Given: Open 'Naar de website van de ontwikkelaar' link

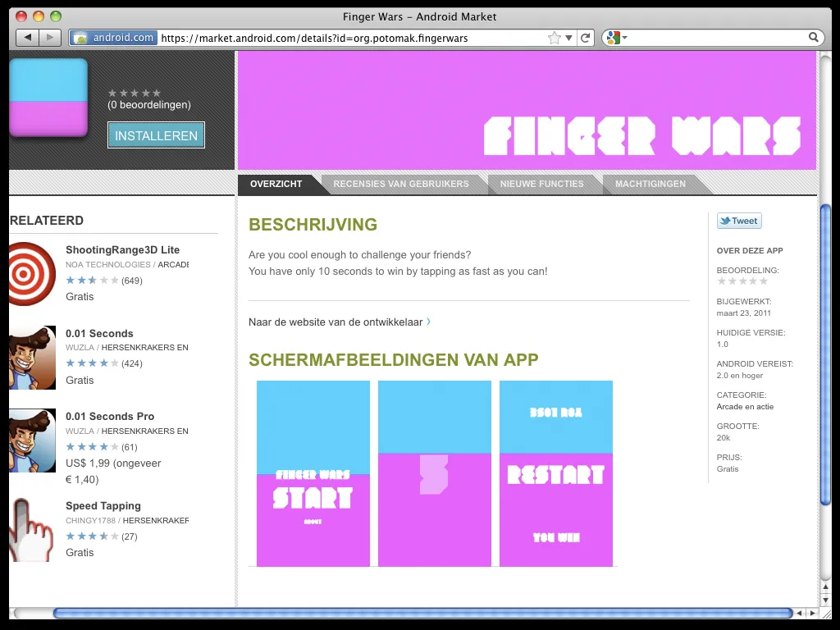Looking at the screenshot, I should (340, 322).
